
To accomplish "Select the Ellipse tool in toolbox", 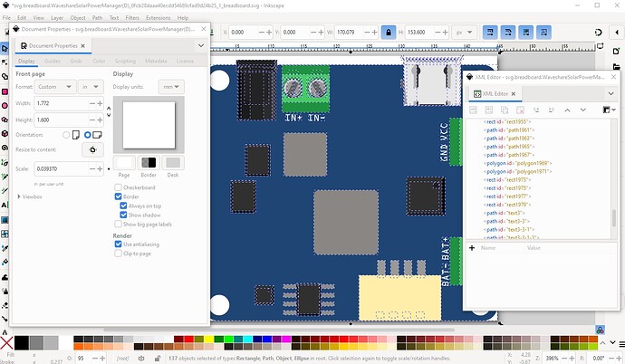I will (x=5, y=106).
